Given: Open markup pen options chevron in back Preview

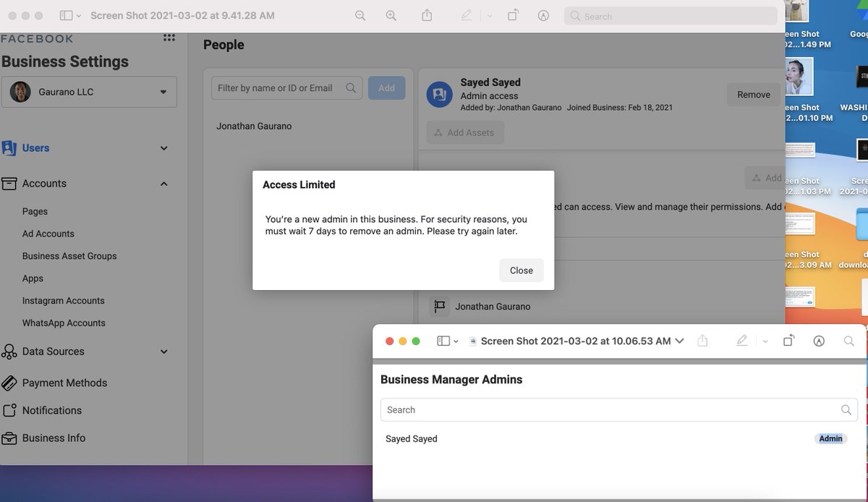Looking at the screenshot, I should click(x=489, y=16).
